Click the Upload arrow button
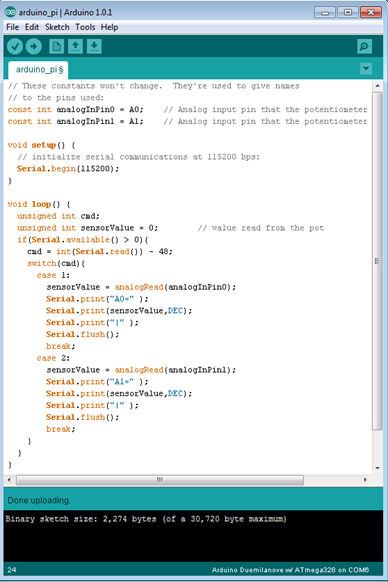This screenshot has height=582, width=388. click(x=34, y=46)
